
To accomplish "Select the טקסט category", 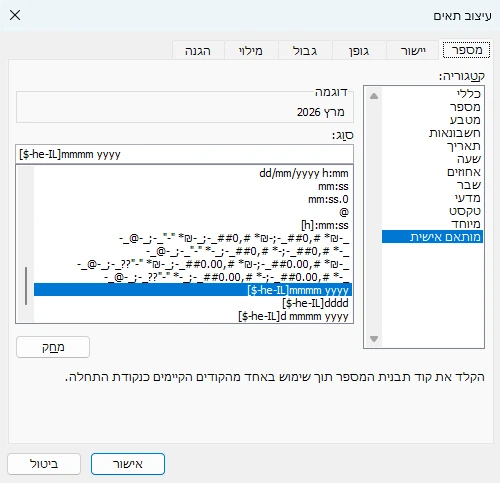I will pyautogui.click(x=432, y=211).
